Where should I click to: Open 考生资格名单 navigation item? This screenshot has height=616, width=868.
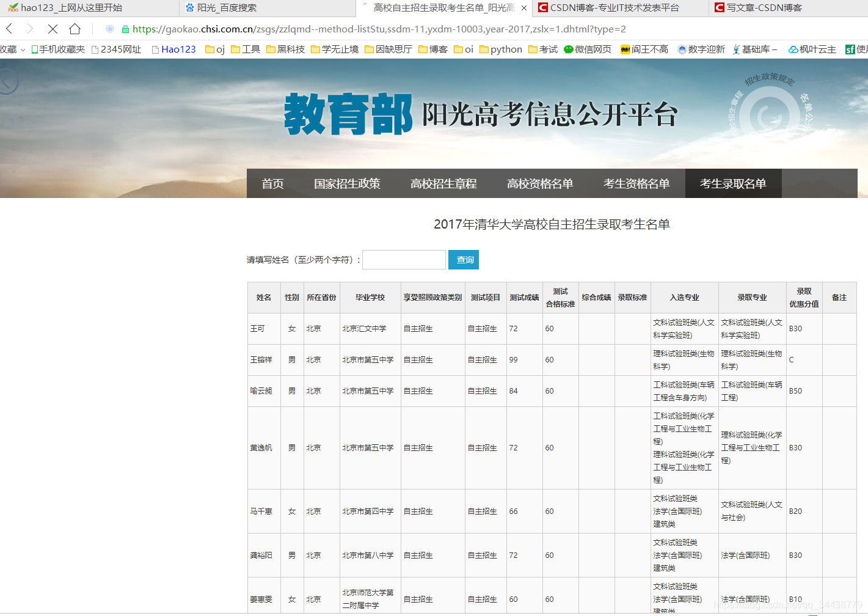pyautogui.click(x=636, y=183)
